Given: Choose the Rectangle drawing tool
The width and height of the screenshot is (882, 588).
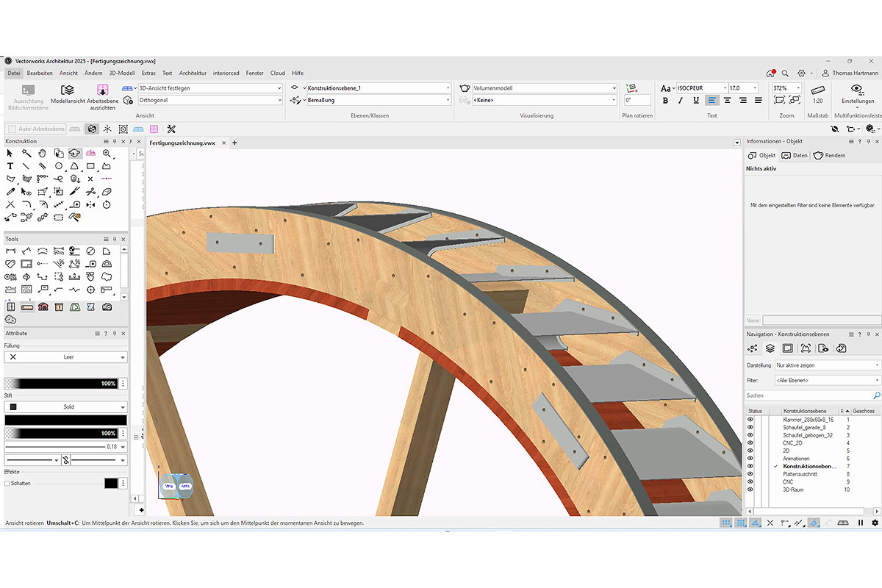Looking at the screenshot, I should click(90, 166).
